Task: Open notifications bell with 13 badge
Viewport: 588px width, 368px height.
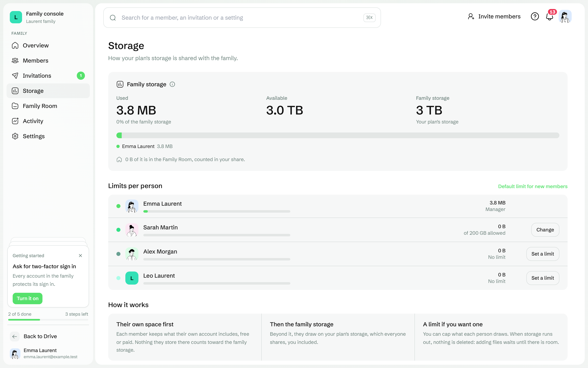Action: pyautogui.click(x=550, y=17)
